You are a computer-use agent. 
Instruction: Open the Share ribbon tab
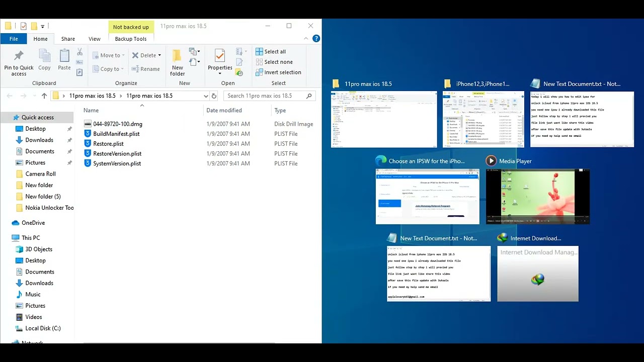coord(68,39)
